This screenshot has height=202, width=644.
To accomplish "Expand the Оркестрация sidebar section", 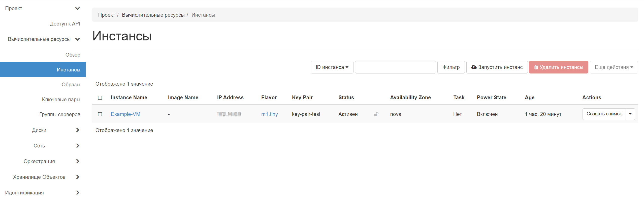I will tap(77, 161).
